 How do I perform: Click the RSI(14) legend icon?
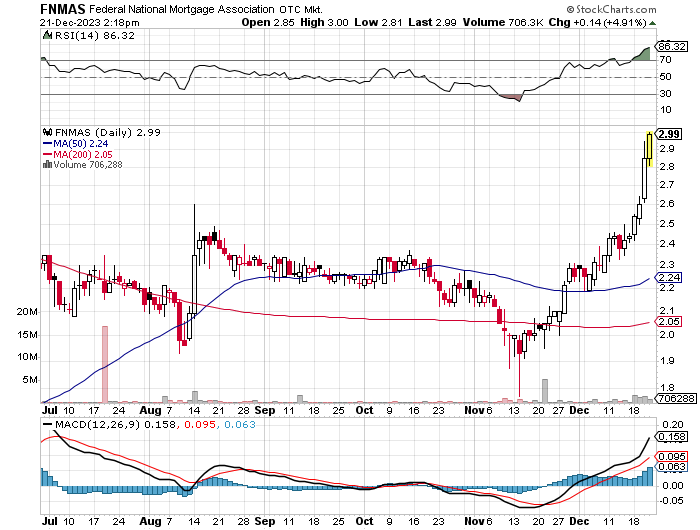(47, 35)
